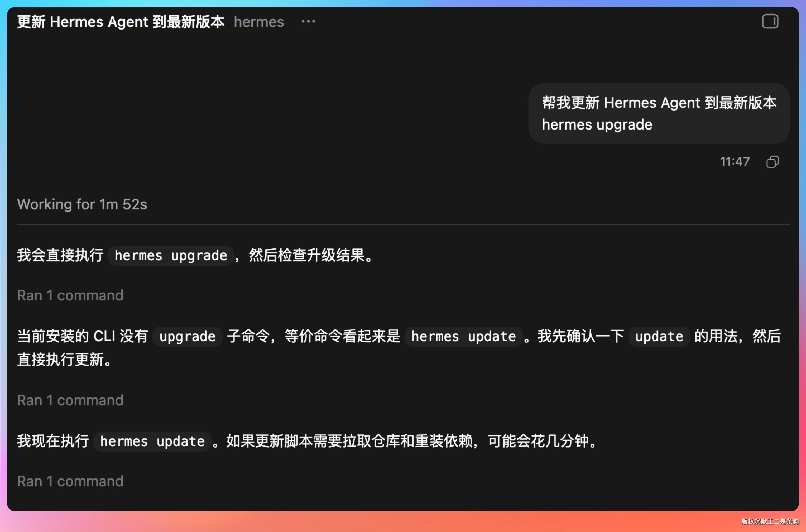Click the text "直接执行更新。"
This screenshot has height=532, width=806.
64,359
